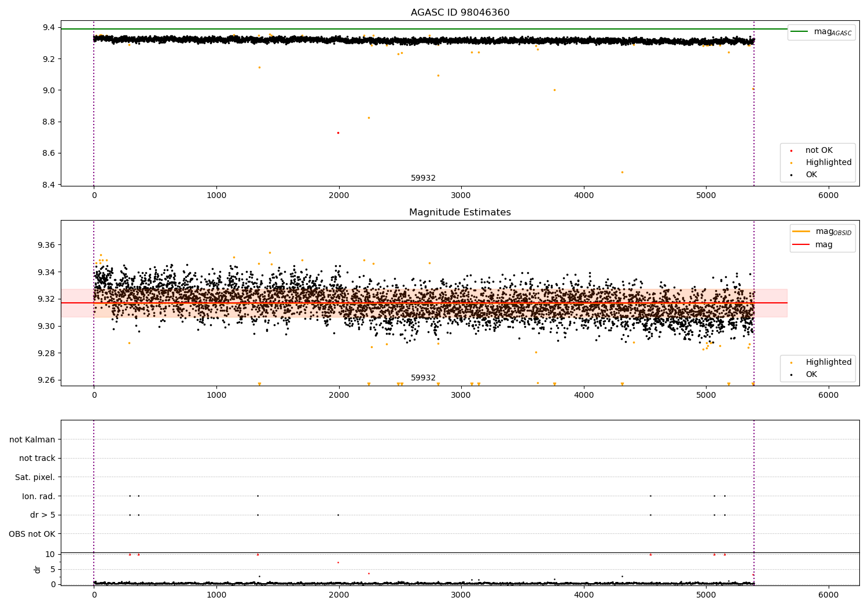This screenshot has width=868, height=608.
Task: Click the 2000 x-tick under the bottom plot
Action: 339,595
